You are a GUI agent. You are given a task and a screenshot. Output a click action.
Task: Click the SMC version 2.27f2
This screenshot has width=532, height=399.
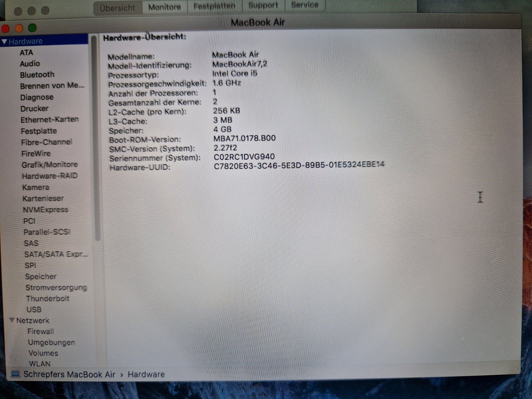click(x=225, y=147)
